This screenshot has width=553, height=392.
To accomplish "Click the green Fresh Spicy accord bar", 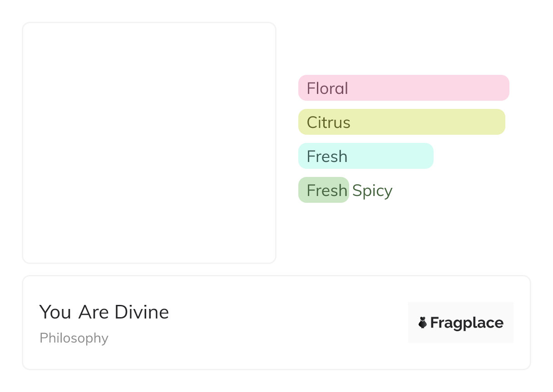I will [x=323, y=190].
